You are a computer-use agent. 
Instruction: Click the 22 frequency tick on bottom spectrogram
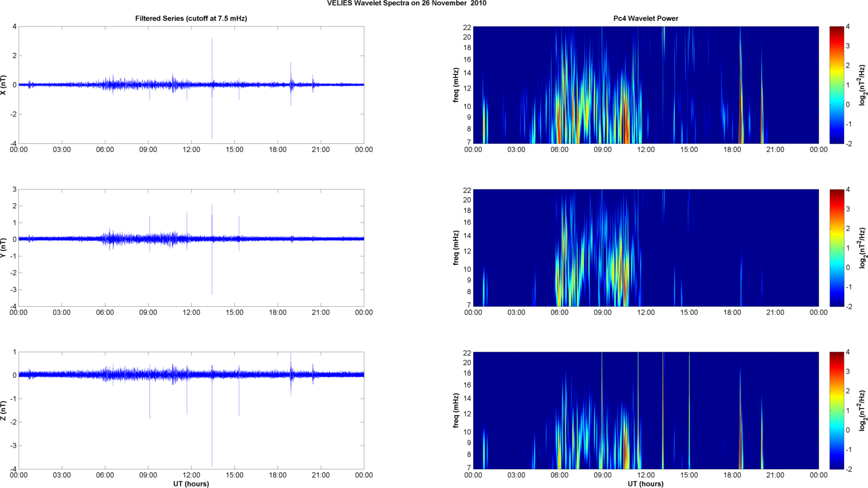467,353
